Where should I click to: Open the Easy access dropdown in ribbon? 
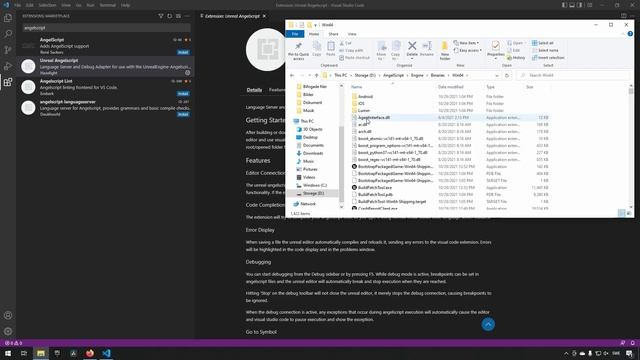tap(468, 50)
